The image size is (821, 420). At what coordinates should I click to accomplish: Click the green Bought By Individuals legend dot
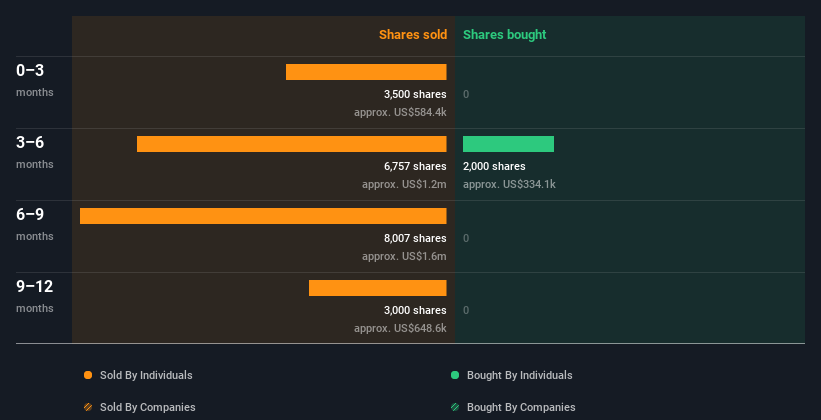pos(455,375)
